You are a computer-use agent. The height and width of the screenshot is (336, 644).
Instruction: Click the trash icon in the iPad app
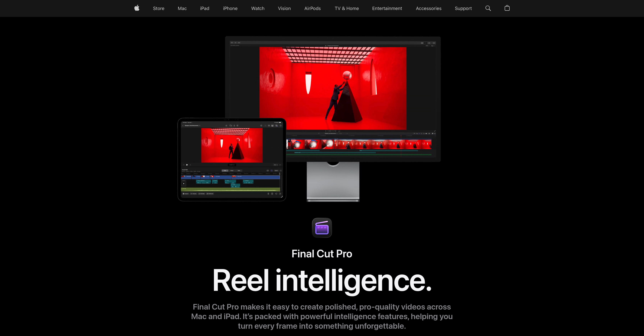269,194
